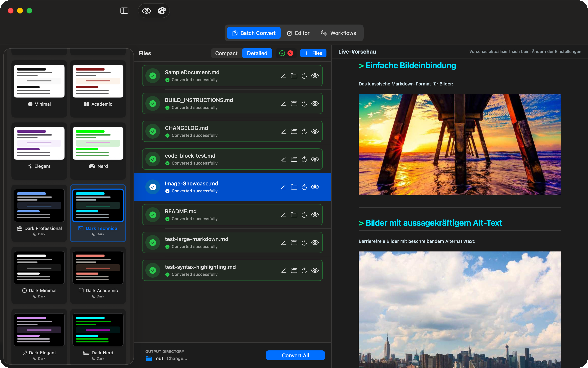This screenshot has height=368, width=588.
Task: Pick the Elegant theme
Action: 39,151
